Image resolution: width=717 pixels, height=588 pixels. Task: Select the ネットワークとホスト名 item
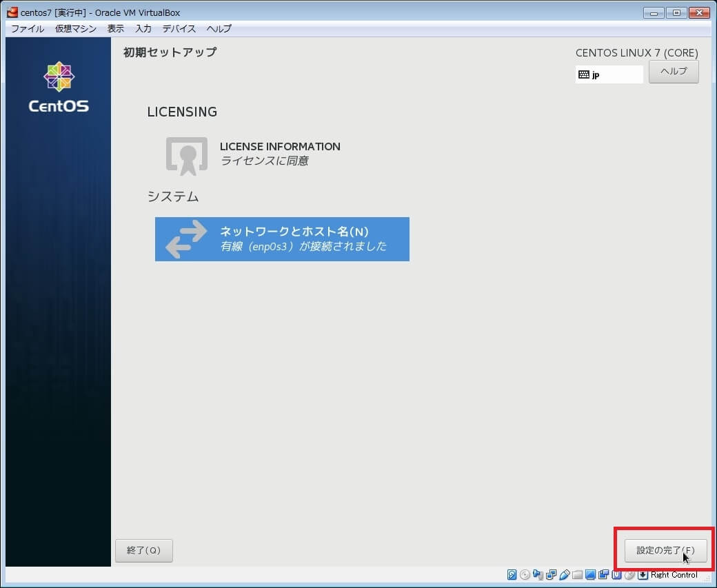point(282,239)
